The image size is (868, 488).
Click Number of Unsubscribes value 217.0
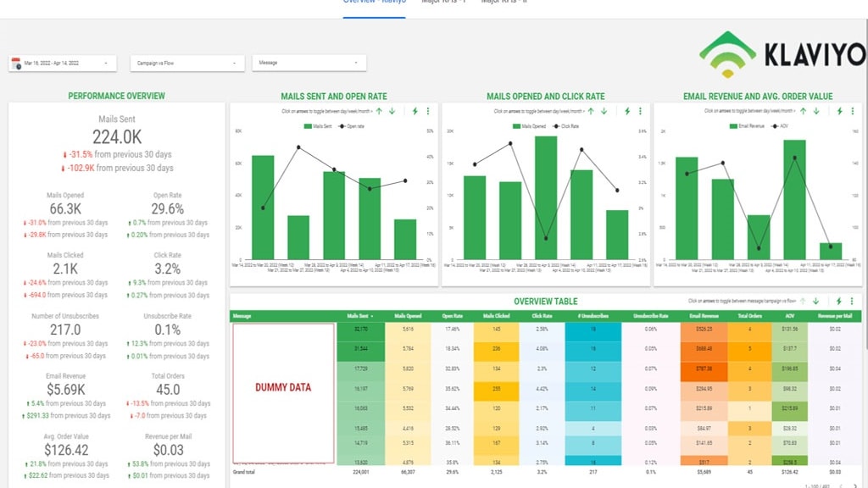pos(65,330)
